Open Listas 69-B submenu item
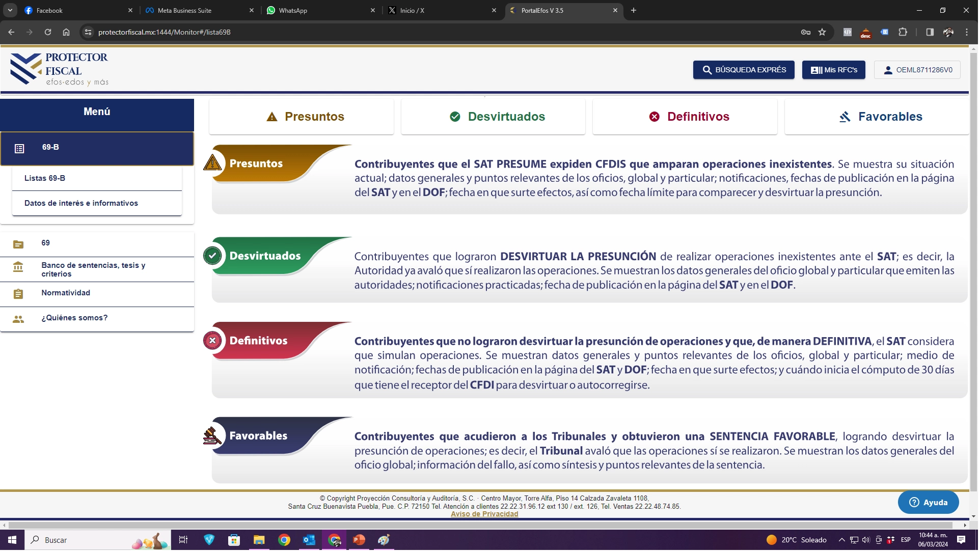The height and width of the screenshot is (551, 980). click(45, 178)
